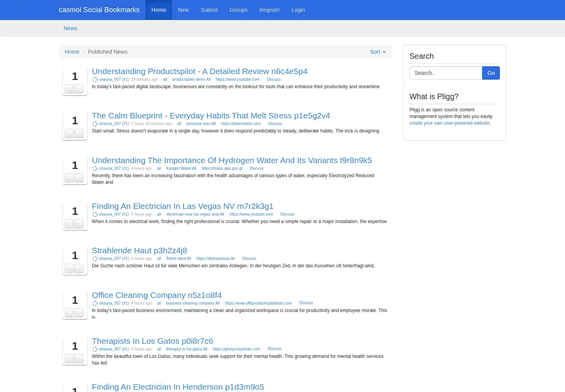Click the 'Kangen Water All' tag
Screen dimensions: 565x392
(x=181, y=168)
